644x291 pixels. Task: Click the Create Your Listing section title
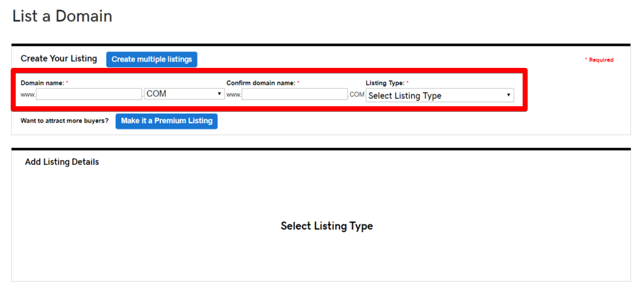[x=58, y=58]
